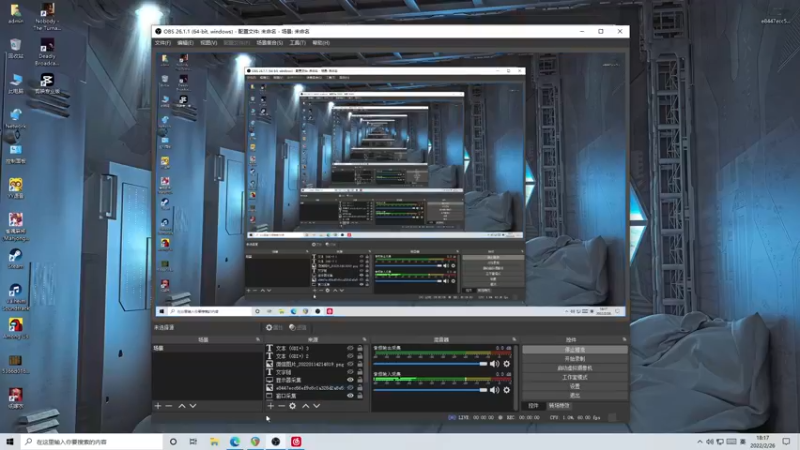
Task: Open the 编辑(E) menu
Action: point(185,43)
